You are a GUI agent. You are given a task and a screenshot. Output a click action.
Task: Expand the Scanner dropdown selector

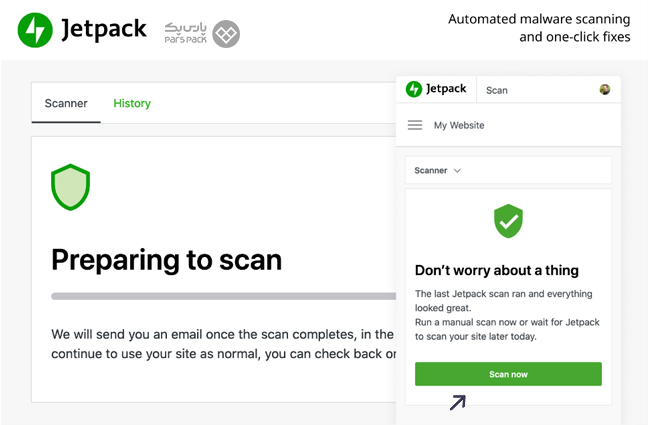[508, 170]
